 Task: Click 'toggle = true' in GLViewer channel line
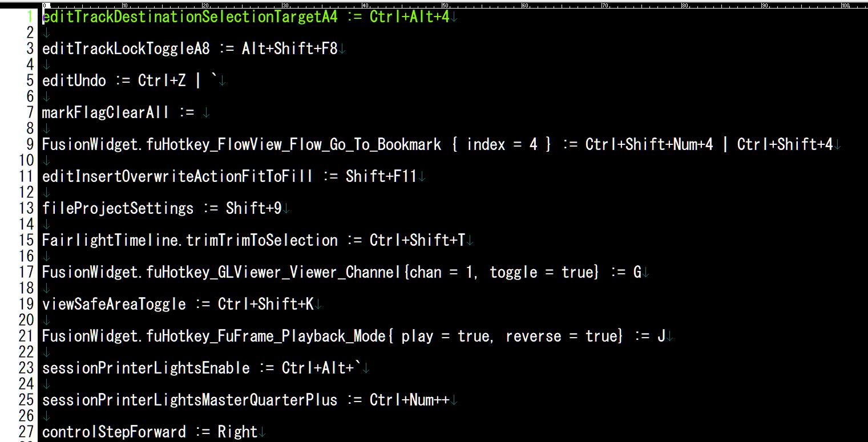[x=542, y=272]
